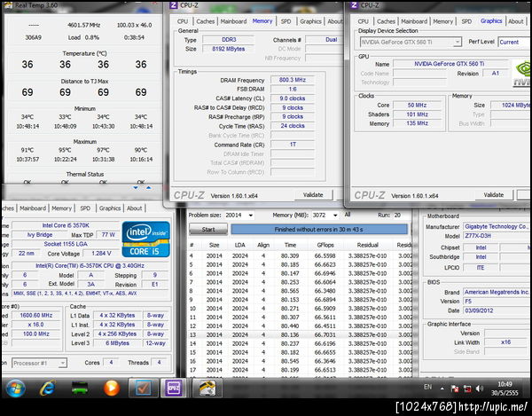Image resolution: width=532 pixels, height=416 pixels.
Task: Click the Command Rate value 1T
Action: (x=293, y=145)
